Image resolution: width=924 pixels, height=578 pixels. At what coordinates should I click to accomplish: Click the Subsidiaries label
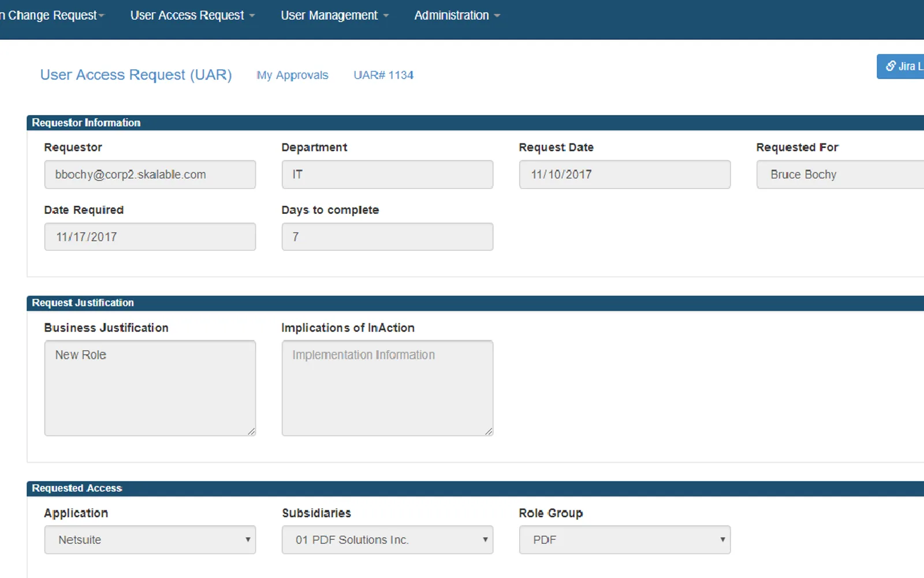[x=316, y=513]
